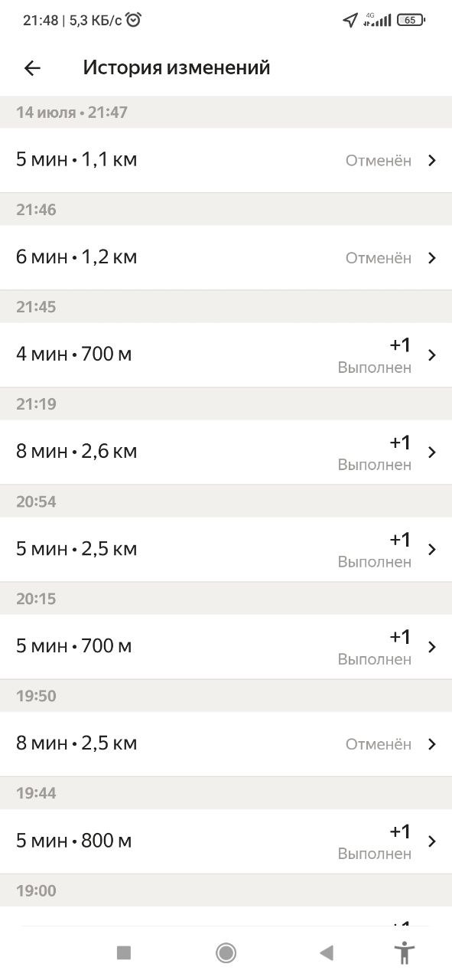This screenshot has width=452, height=980.
Task: Tap the alarm clock status icon
Action: [134, 20]
